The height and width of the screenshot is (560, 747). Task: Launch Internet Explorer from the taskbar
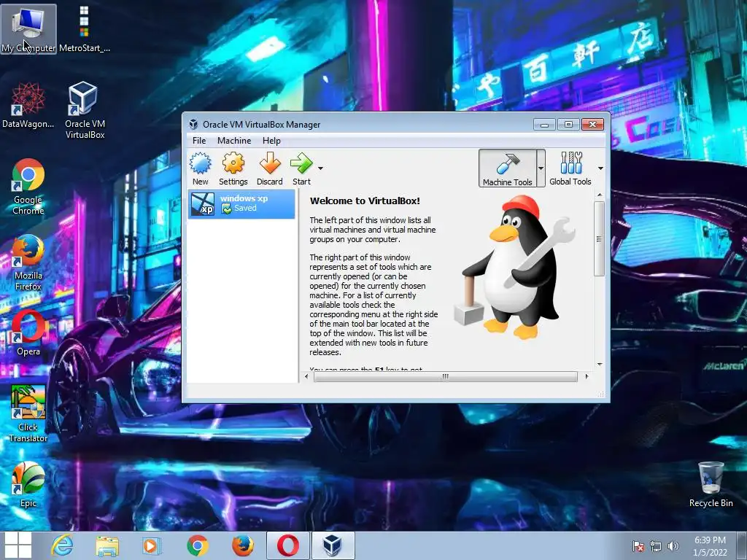click(63, 545)
